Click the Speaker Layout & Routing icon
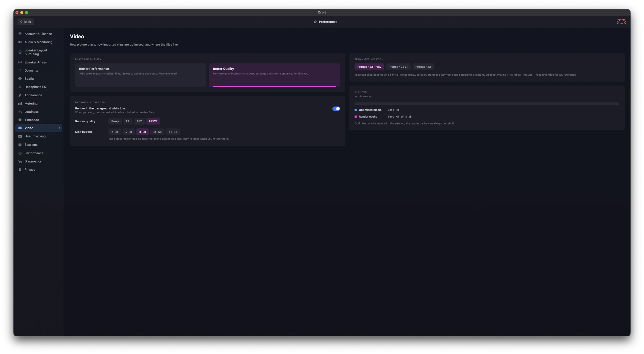This screenshot has height=354, width=644. click(20, 52)
